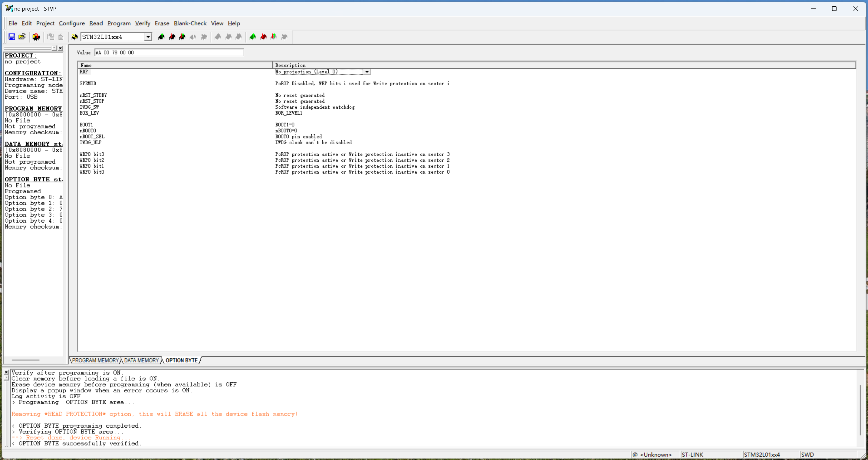Click the Read current tab chip icon
Image resolution: width=868 pixels, height=460 pixels.
161,37
